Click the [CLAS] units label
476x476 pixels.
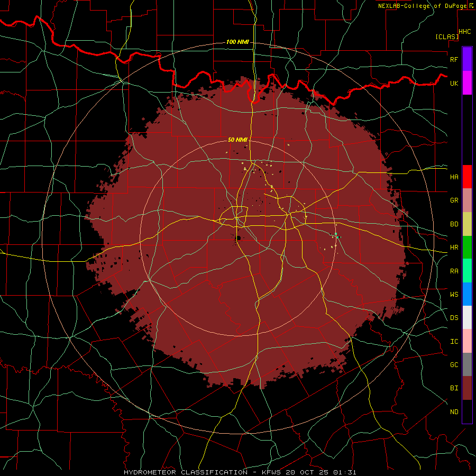click(x=447, y=36)
